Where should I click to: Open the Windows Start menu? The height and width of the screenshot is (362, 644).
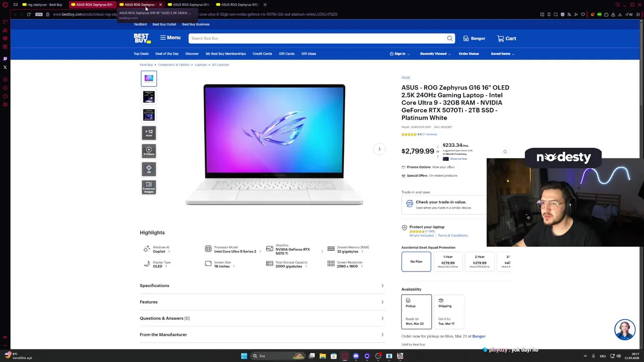244,356
